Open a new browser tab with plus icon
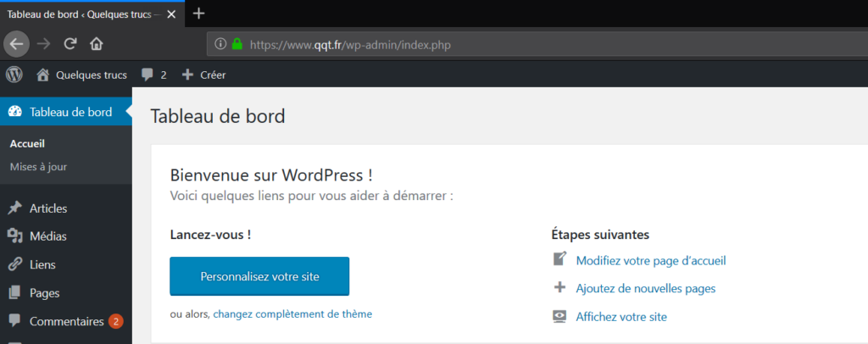The image size is (868, 344). point(199,14)
